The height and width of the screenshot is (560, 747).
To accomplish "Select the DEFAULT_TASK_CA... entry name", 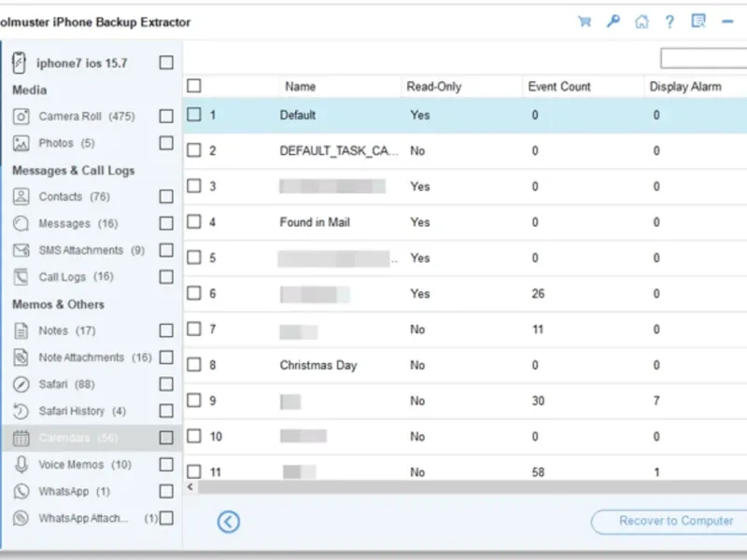I will (339, 151).
